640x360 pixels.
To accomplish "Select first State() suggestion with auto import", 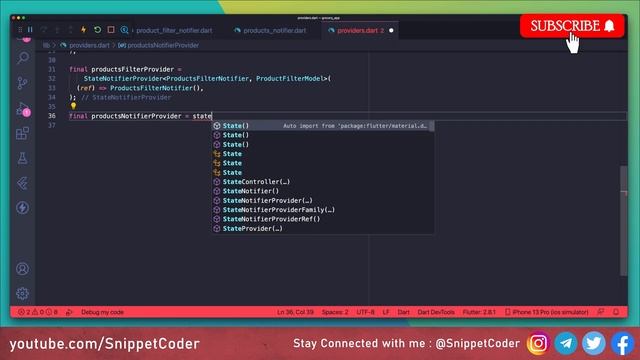I will click(x=323, y=126).
